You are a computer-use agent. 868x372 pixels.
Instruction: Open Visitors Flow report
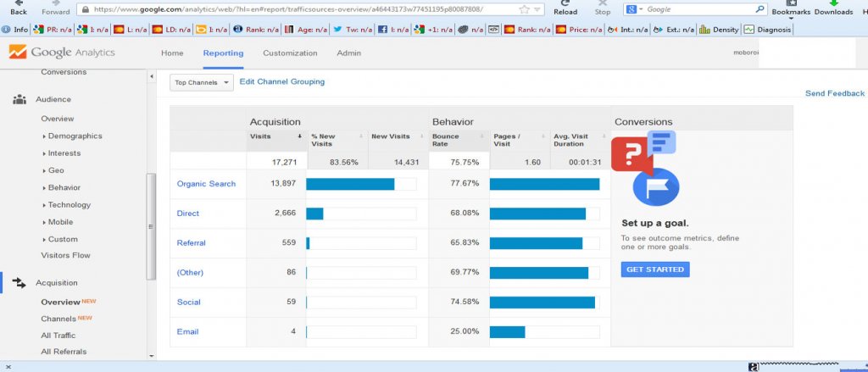pos(65,255)
